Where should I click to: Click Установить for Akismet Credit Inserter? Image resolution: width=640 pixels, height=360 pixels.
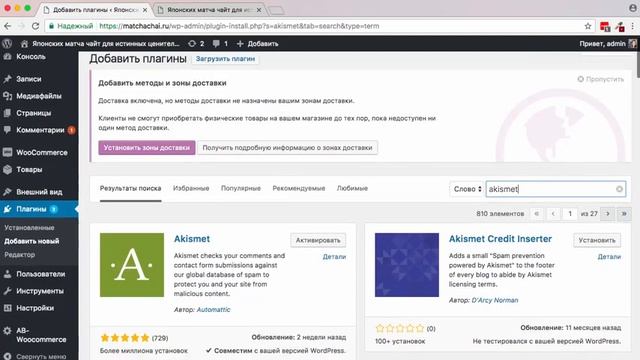(x=597, y=240)
